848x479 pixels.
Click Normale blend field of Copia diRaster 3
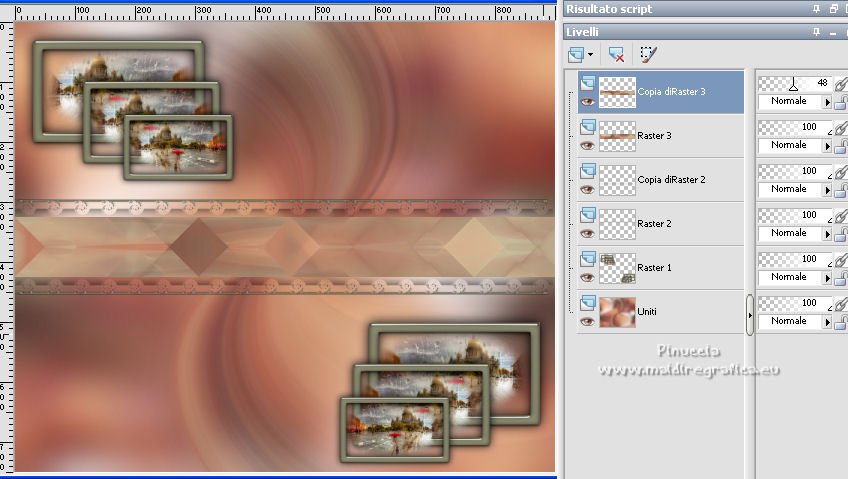click(790, 101)
